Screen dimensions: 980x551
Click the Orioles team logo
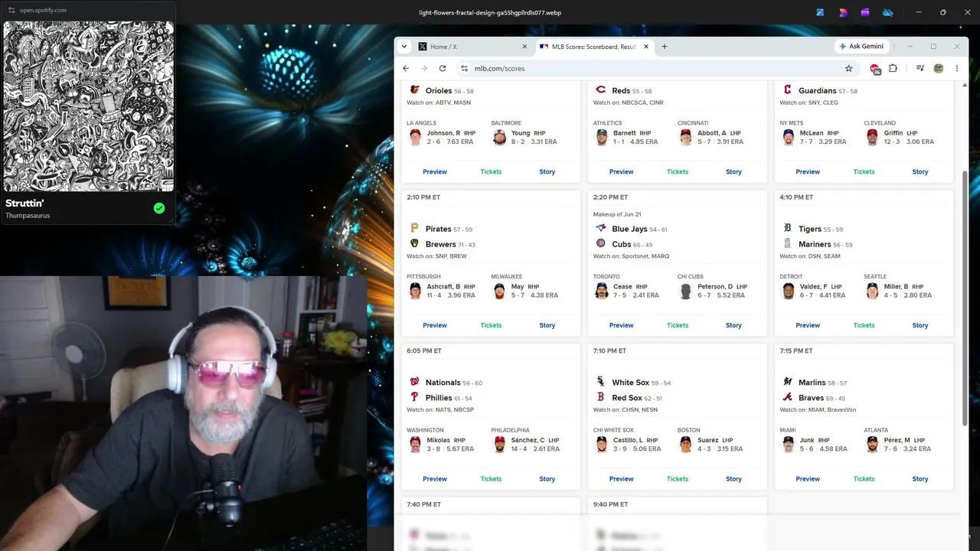point(415,90)
